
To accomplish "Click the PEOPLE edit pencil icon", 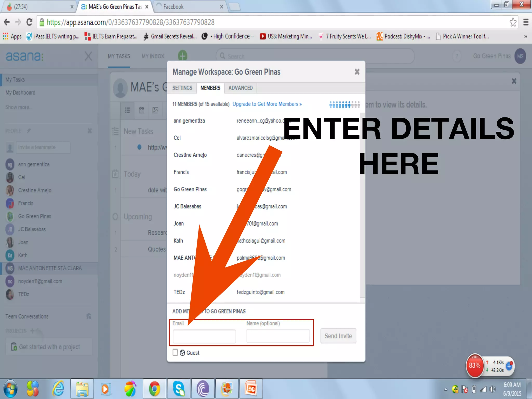I will pyautogui.click(x=29, y=131).
